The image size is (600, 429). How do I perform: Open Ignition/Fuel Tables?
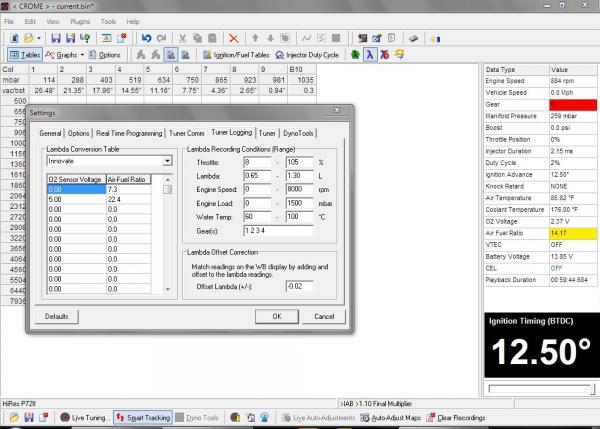[236, 55]
